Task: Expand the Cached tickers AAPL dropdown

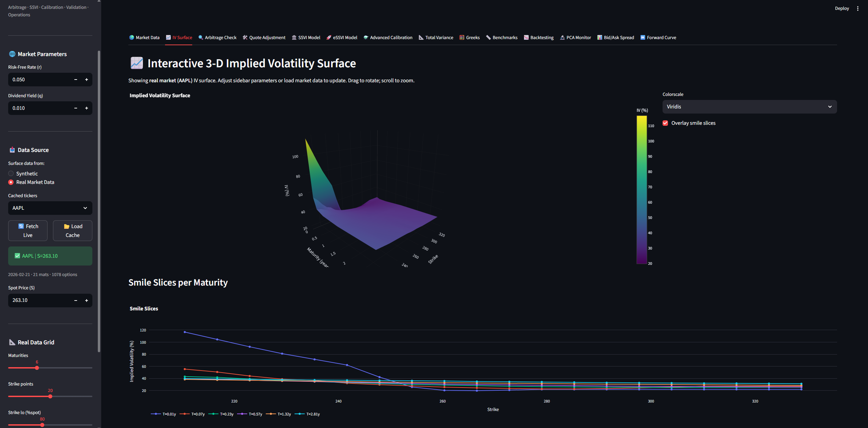Action: 50,208
